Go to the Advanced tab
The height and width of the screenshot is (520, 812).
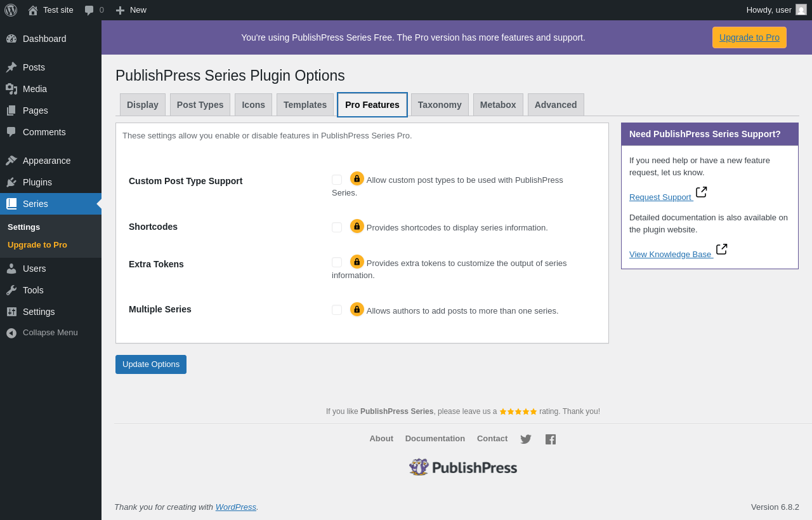[556, 105]
